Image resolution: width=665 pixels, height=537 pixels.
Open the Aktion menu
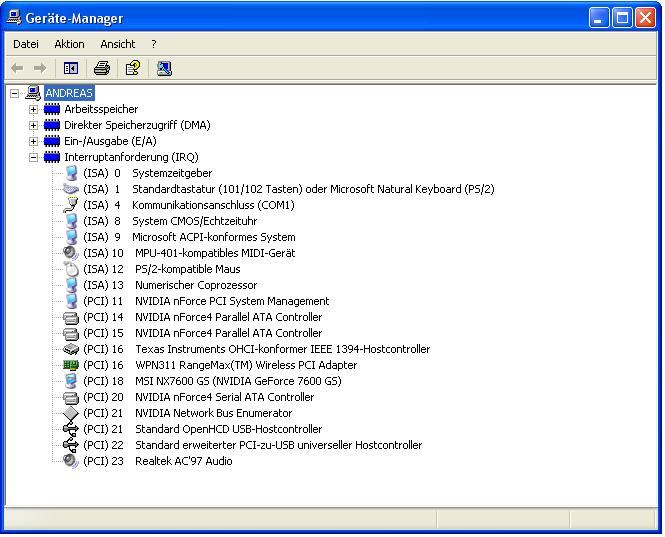[x=69, y=44]
